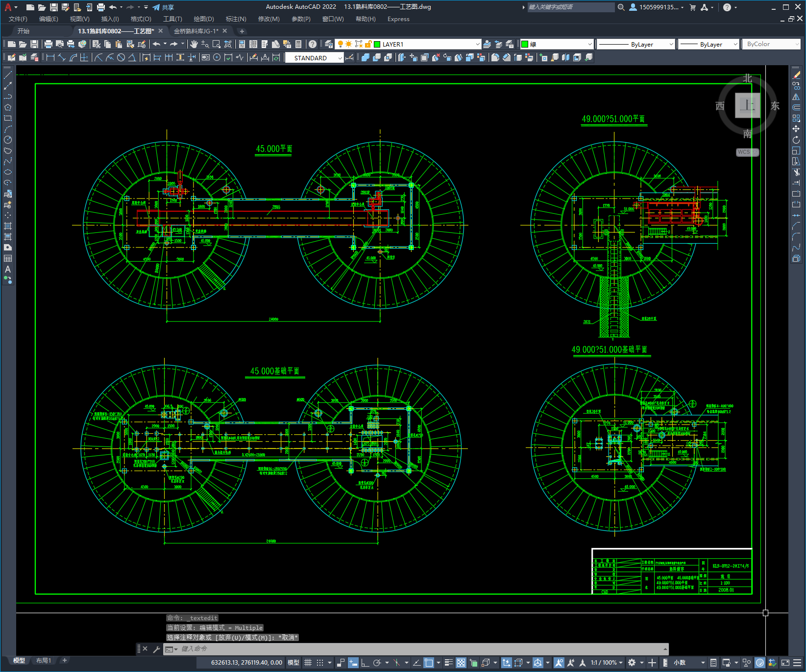This screenshot has width=806, height=672.
Task: Select the Linear dimension tool
Action: (50, 57)
